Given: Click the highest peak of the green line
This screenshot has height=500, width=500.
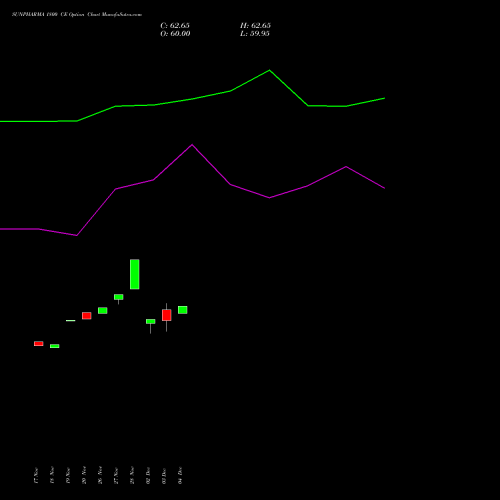Looking at the screenshot, I should click(269, 70).
